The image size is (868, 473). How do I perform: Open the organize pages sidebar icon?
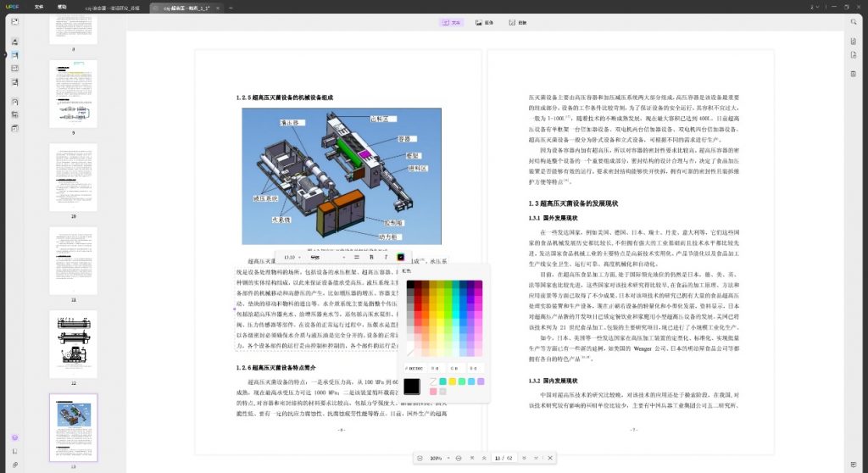(x=15, y=82)
